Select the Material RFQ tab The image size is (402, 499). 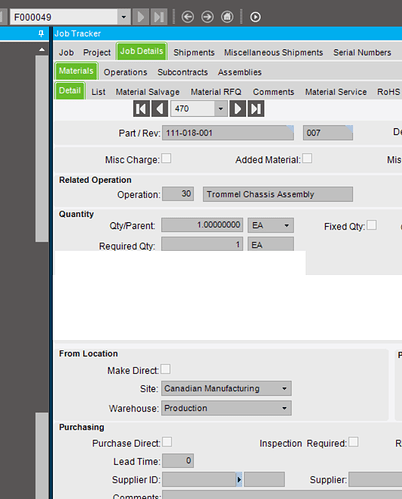pyautogui.click(x=216, y=92)
